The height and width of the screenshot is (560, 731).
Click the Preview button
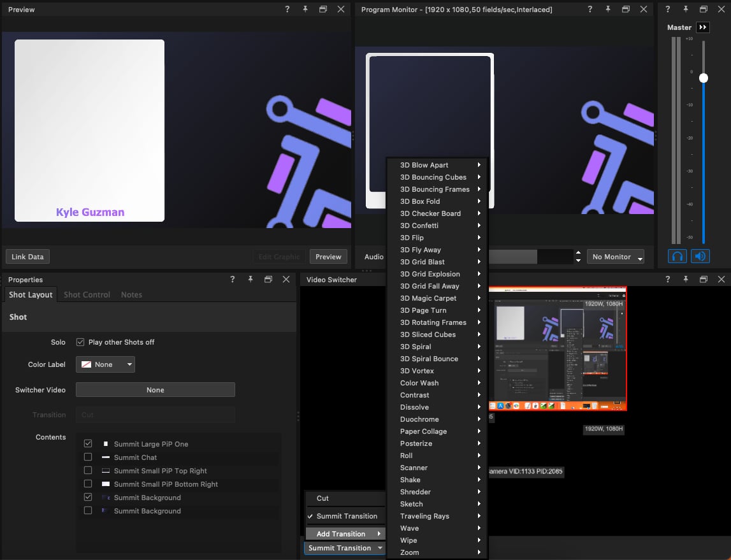(x=328, y=257)
